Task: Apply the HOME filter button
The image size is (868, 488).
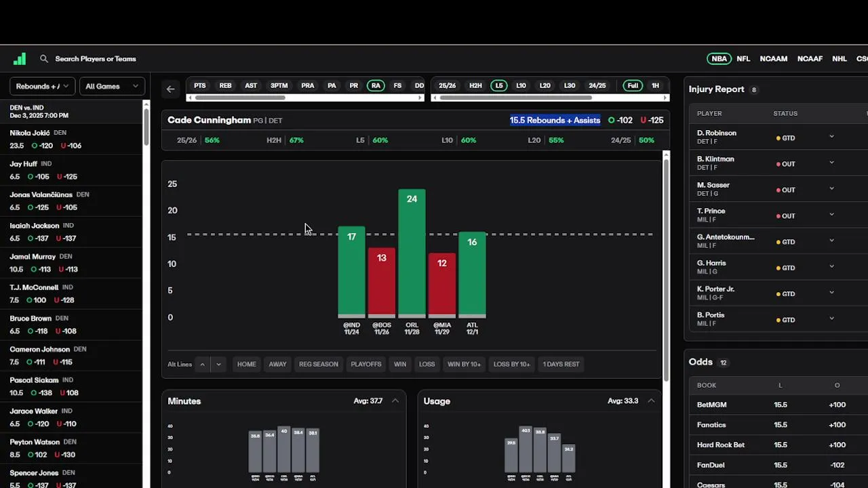Action: (x=247, y=364)
